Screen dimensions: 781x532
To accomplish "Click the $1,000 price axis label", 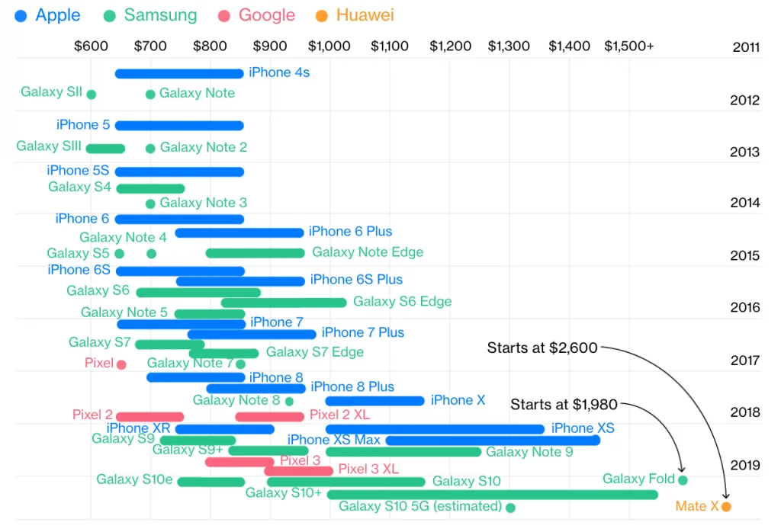I will pos(329,46).
